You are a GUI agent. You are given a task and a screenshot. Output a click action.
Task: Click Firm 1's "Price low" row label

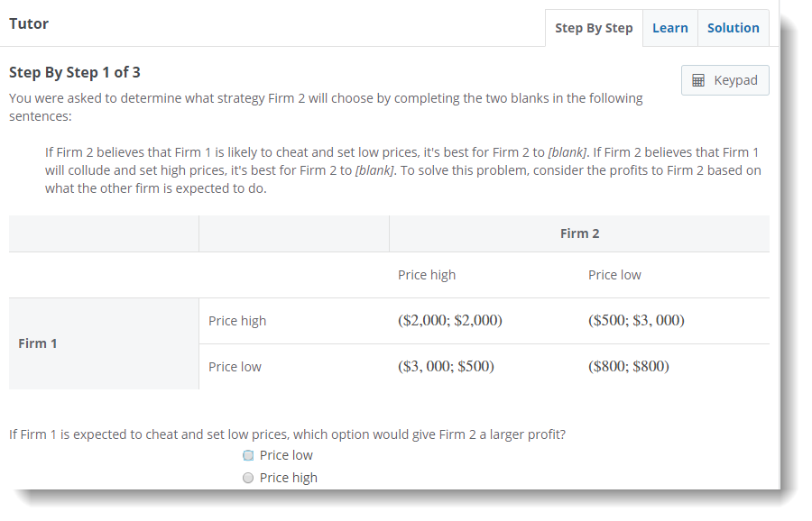pyautogui.click(x=235, y=367)
